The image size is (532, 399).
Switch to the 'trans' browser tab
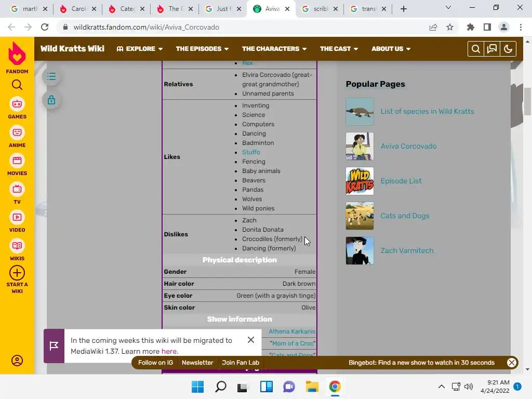[368, 9]
